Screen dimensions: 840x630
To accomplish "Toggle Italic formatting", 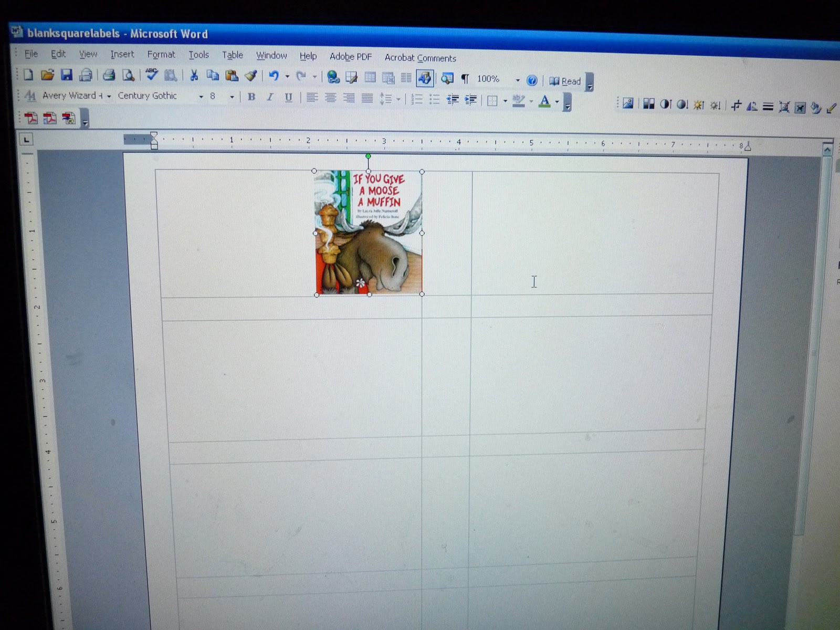I will pos(270,97).
